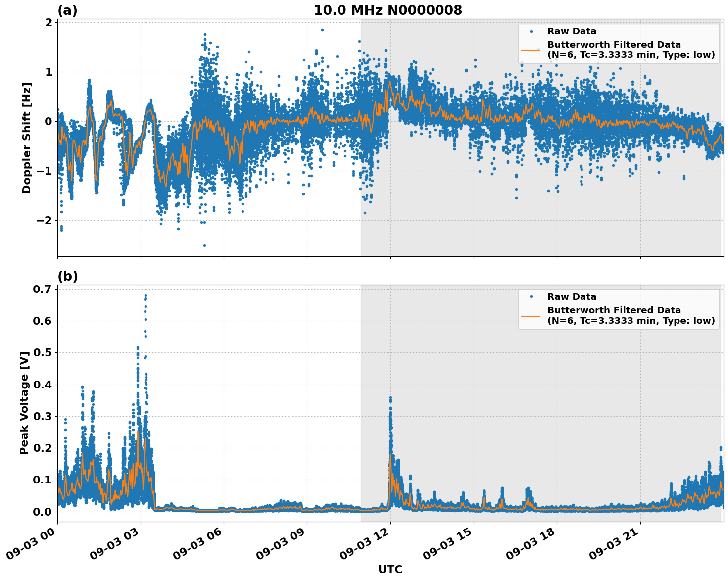Click the 'Peak Voltage [V]' axis label
The height and width of the screenshot is (580, 728).
pyautogui.click(x=24, y=403)
